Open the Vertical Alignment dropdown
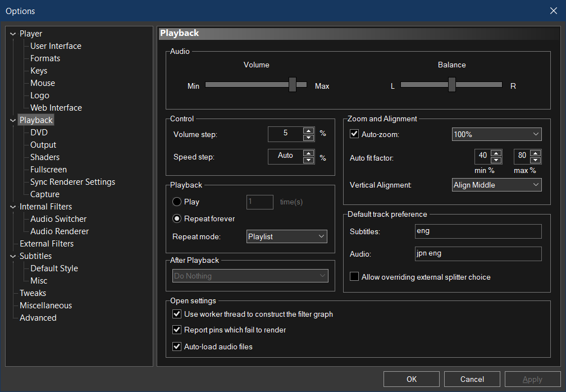Screen dimensions: 566x392 click(x=496, y=185)
